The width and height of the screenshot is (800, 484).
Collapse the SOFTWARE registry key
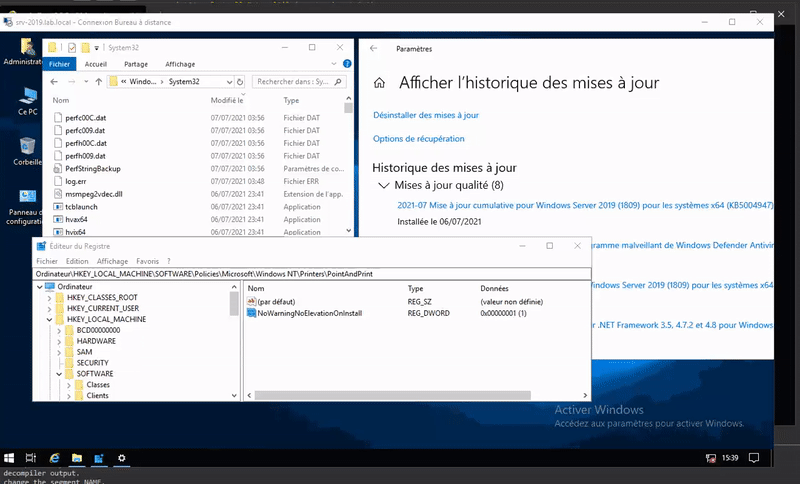59,374
